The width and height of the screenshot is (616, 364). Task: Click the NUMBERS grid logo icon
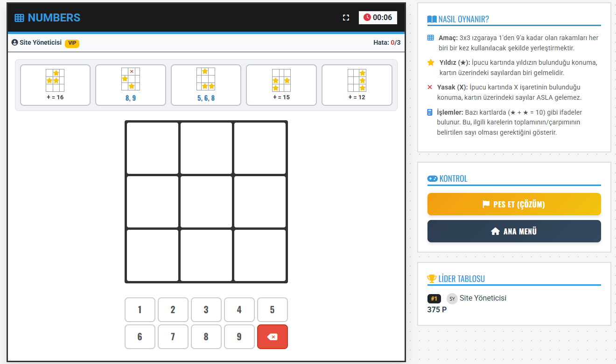[x=19, y=18]
